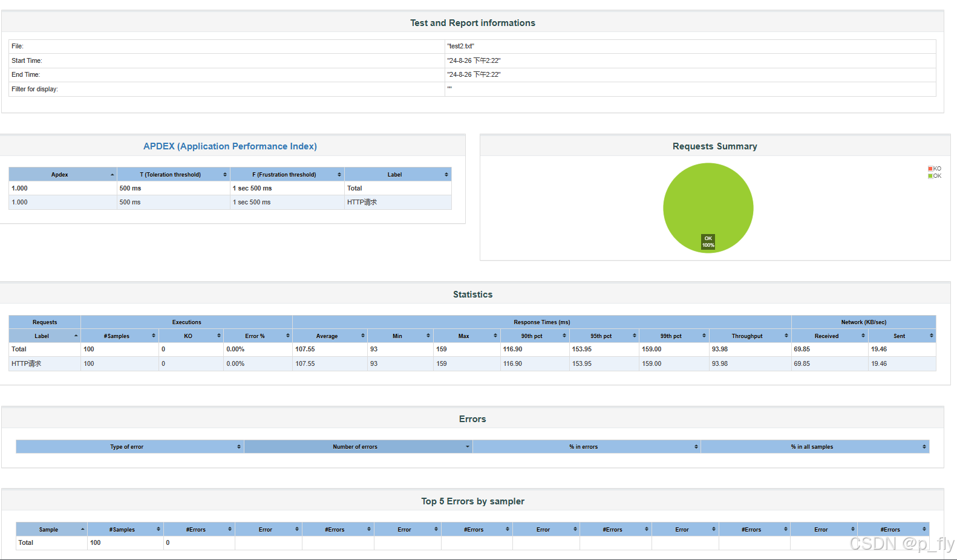Select the "test2.txt" file value
The image size is (957, 560).
point(461,46)
